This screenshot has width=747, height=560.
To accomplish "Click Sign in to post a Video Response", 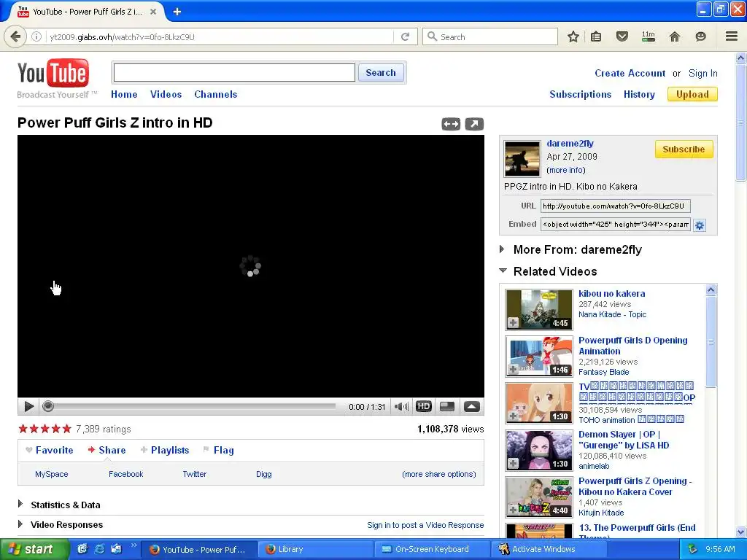I will pyautogui.click(x=425, y=525).
